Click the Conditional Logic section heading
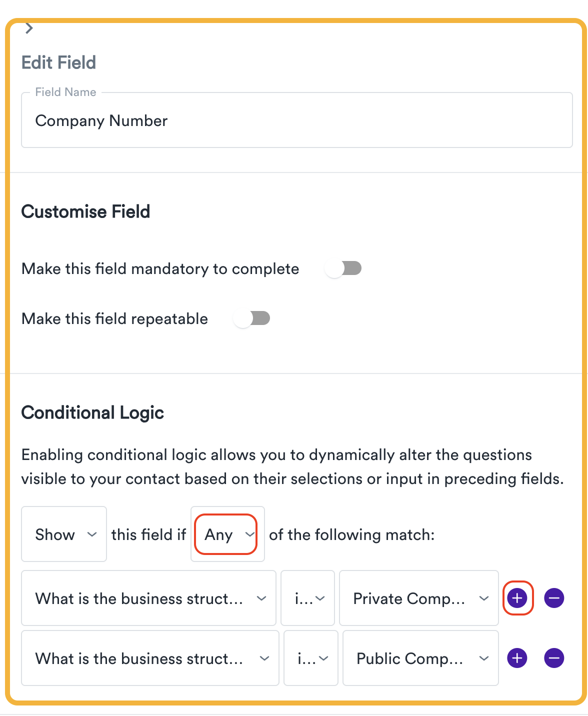Screen dimensions: 588x716 click(92, 412)
